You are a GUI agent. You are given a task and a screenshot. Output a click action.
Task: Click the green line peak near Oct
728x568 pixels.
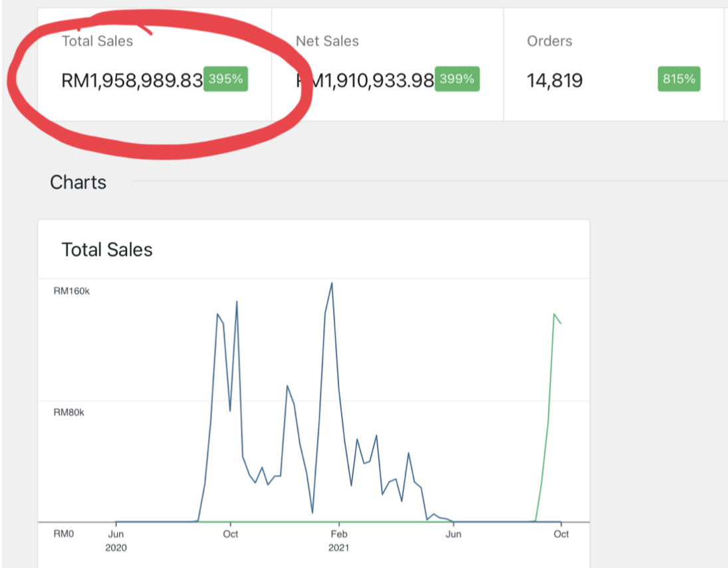(554, 315)
